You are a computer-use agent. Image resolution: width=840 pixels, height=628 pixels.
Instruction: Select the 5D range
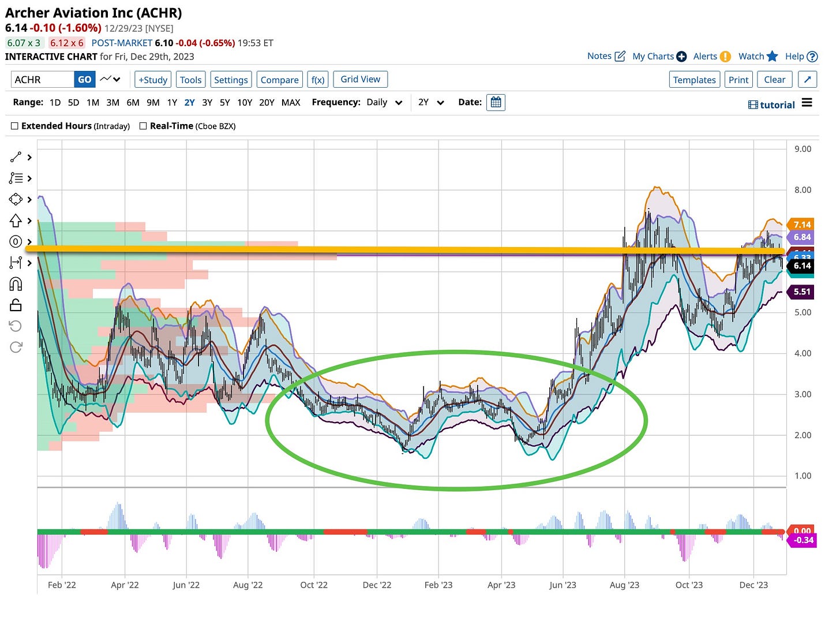coord(73,102)
